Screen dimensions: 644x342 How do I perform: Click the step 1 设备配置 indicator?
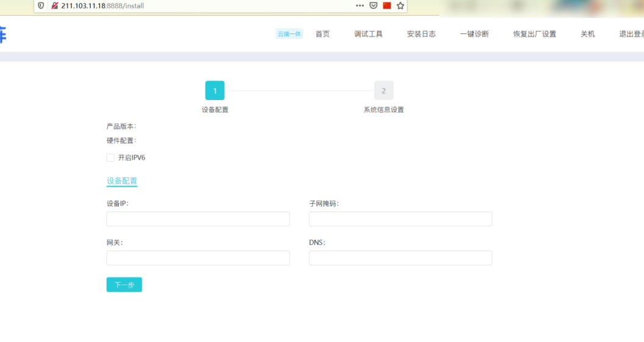click(215, 91)
